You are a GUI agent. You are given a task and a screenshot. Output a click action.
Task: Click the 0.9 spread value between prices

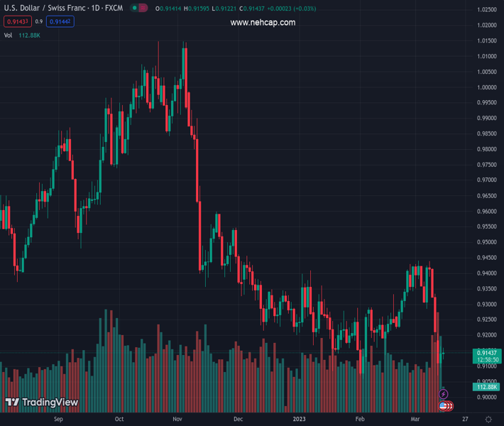coord(39,22)
